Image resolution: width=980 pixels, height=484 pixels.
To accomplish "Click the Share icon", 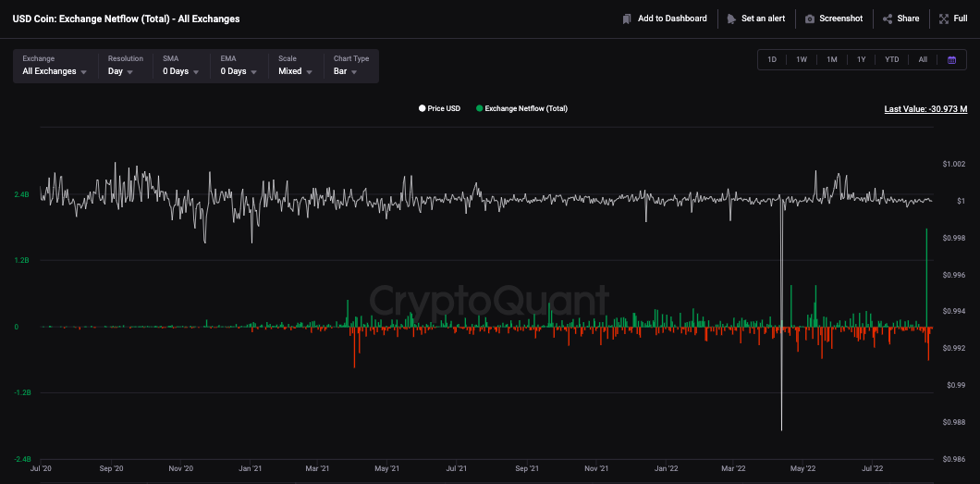I will click(887, 19).
